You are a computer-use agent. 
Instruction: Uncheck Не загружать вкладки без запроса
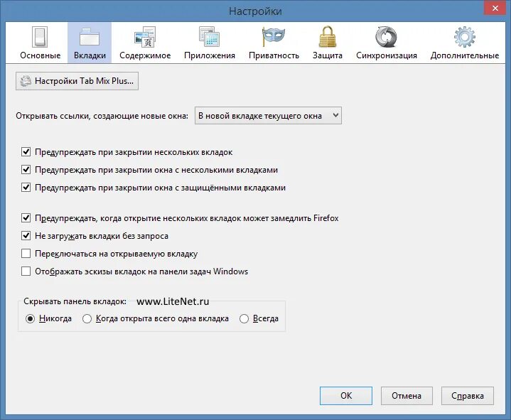pos(26,235)
